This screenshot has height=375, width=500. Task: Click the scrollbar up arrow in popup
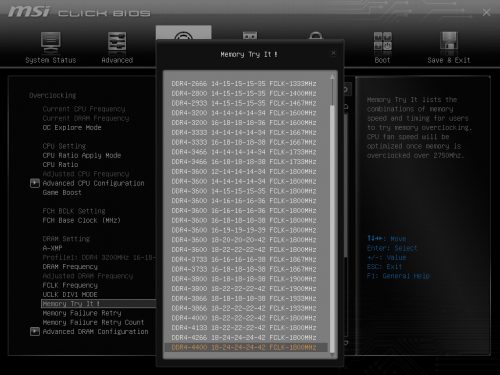(x=332, y=77)
